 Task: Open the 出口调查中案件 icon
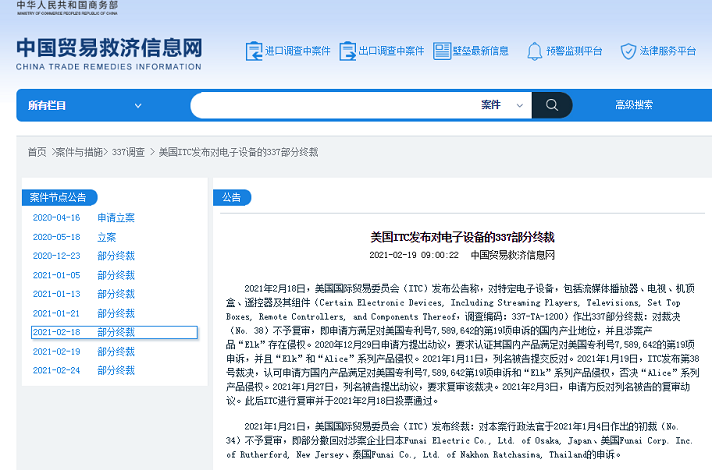tap(347, 51)
